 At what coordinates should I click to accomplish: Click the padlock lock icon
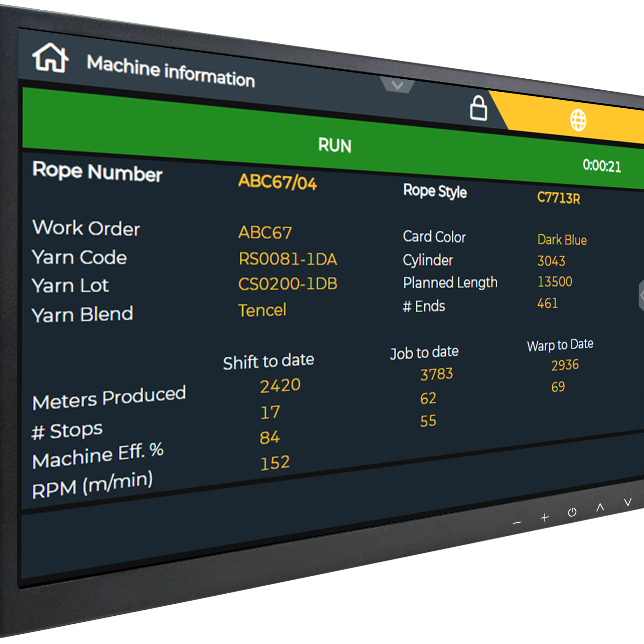click(x=478, y=108)
